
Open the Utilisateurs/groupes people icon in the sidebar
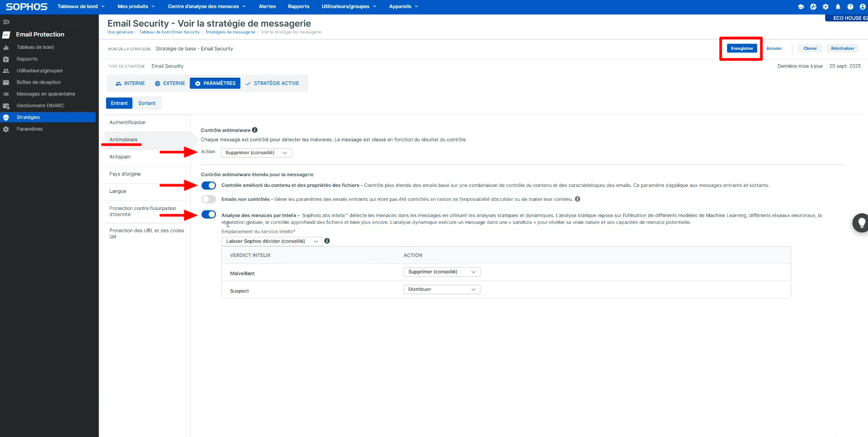(x=6, y=71)
